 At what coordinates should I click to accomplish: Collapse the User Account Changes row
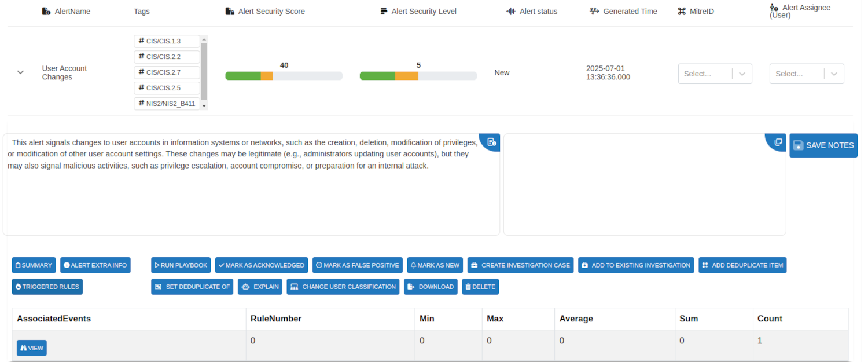(x=21, y=72)
